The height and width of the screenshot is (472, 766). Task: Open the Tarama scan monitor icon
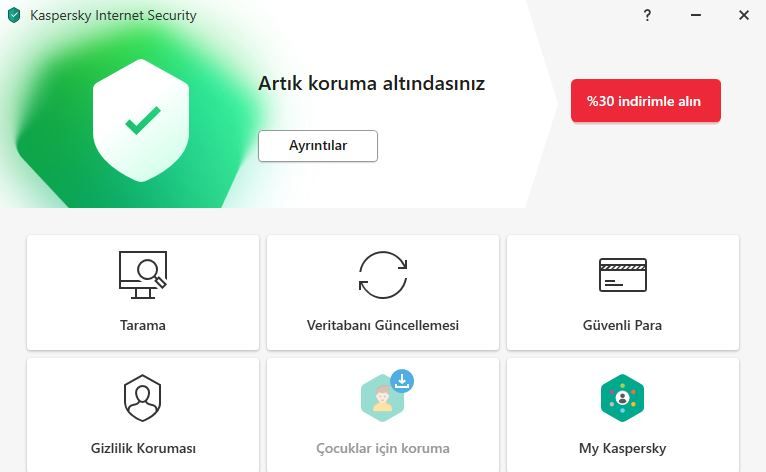(143, 275)
